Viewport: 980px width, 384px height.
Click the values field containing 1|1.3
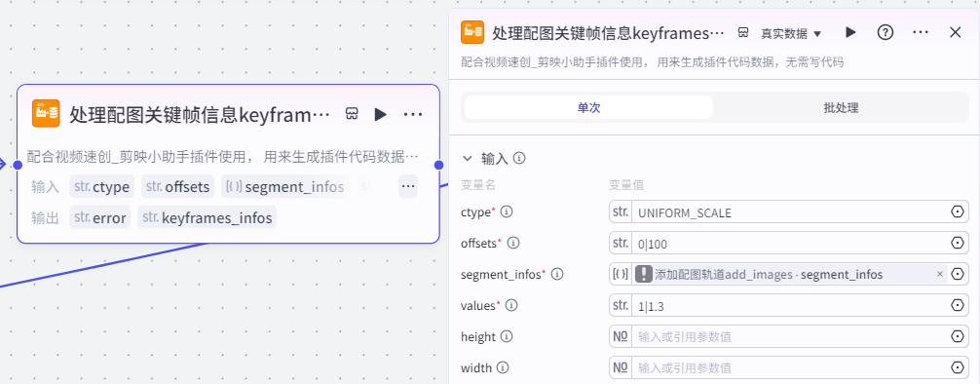pyautogui.click(x=789, y=305)
